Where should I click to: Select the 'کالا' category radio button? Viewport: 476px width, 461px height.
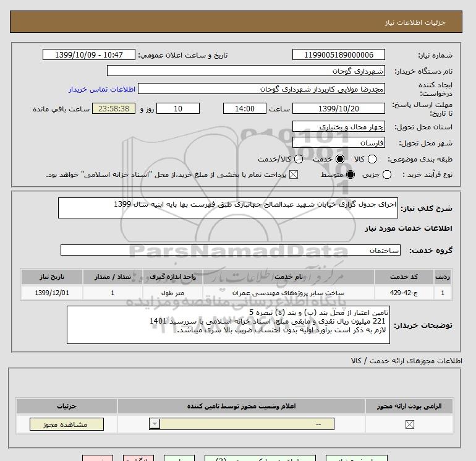[372, 159]
